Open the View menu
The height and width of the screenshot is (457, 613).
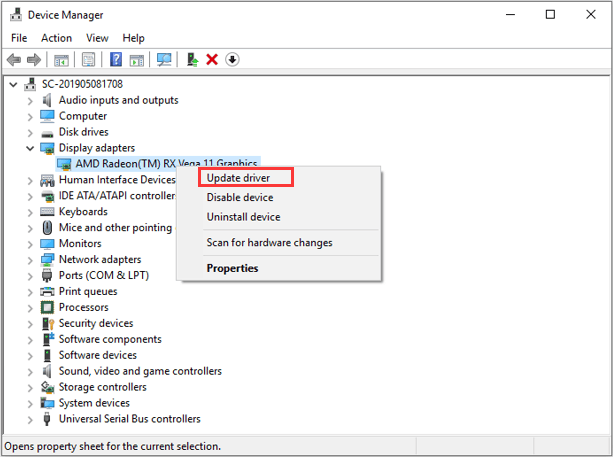tap(97, 38)
